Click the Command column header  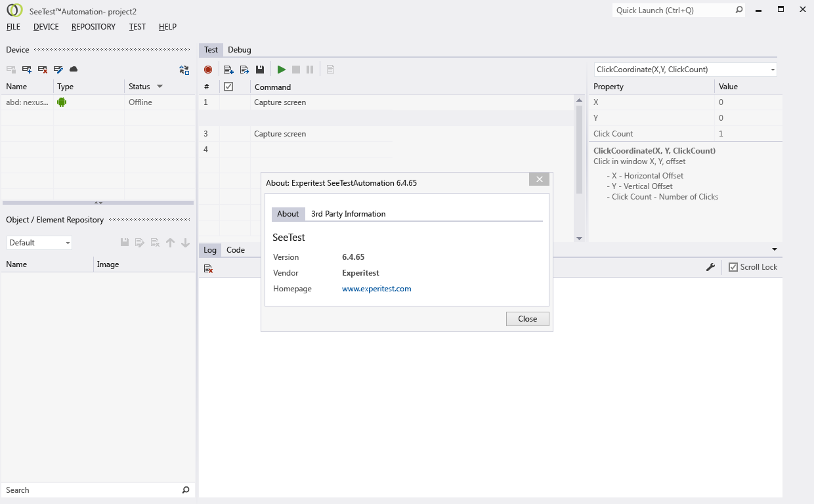[x=273, y=87]
